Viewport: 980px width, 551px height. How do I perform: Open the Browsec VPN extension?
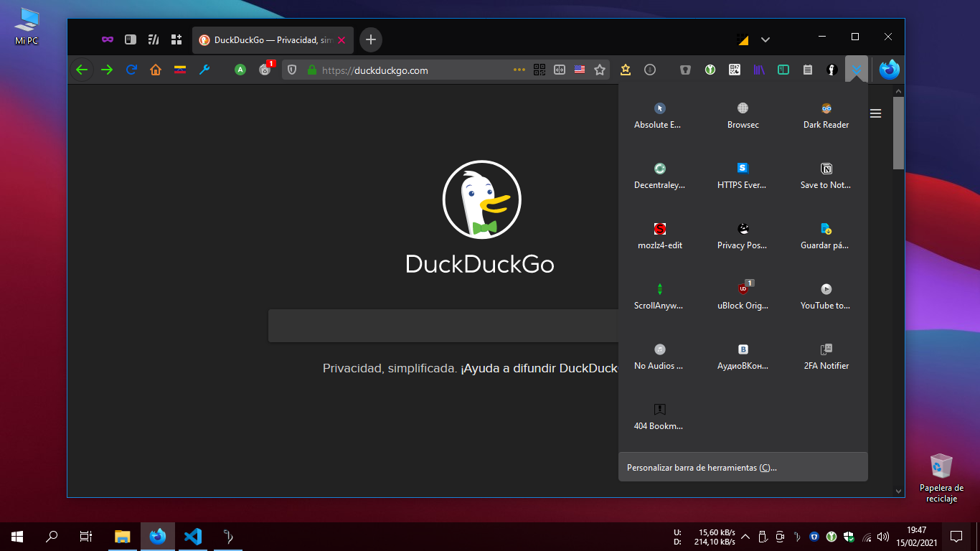(x=743, y=116)
